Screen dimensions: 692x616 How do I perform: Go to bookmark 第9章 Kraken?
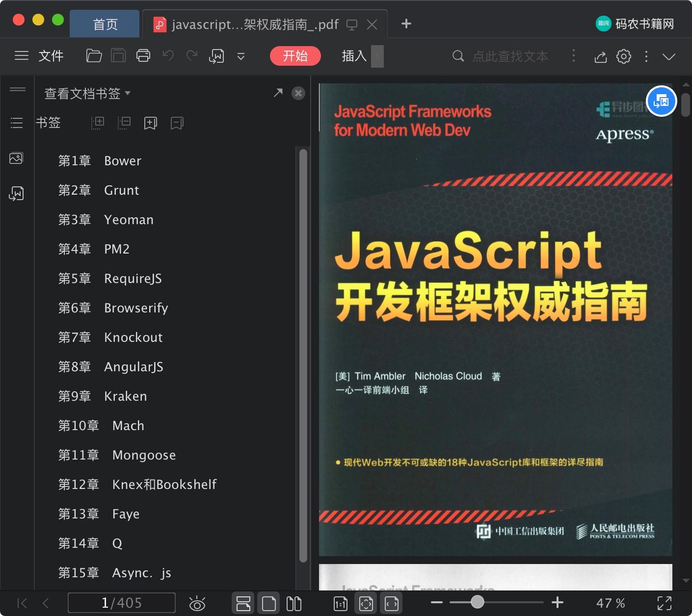[103, 396]
